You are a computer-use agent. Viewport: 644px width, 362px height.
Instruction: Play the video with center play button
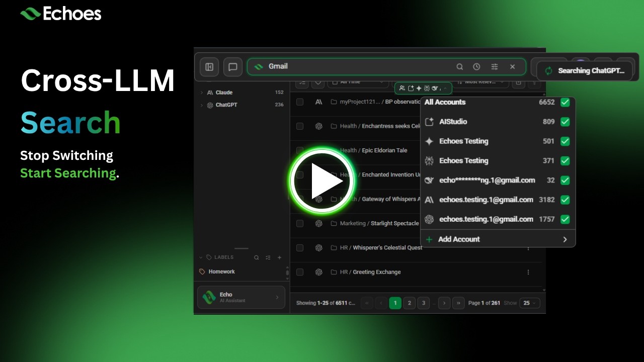(322, 181)
